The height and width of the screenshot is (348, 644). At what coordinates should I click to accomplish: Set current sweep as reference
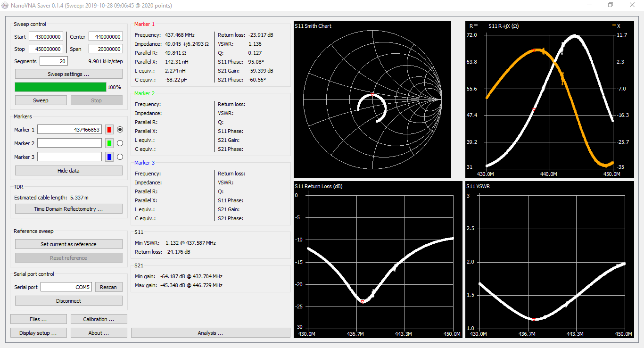68,244
